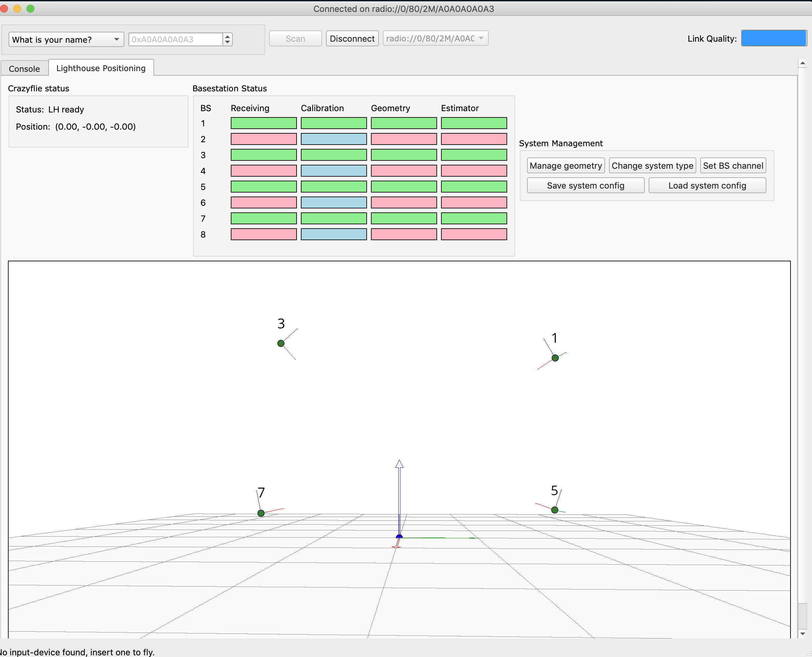This screenshot has width=812, height=657.
Task: Switch to the Console tab
Action: 24,68
